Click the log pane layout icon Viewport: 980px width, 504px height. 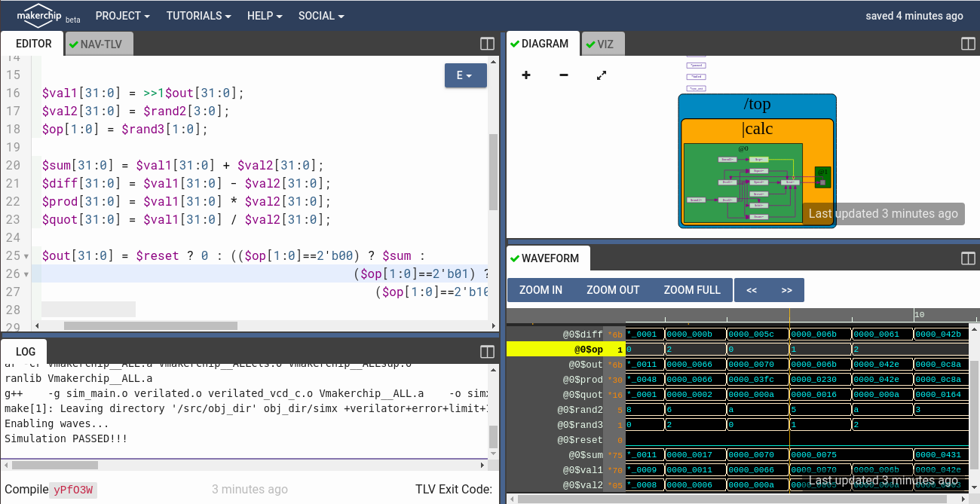click(487, 351)
